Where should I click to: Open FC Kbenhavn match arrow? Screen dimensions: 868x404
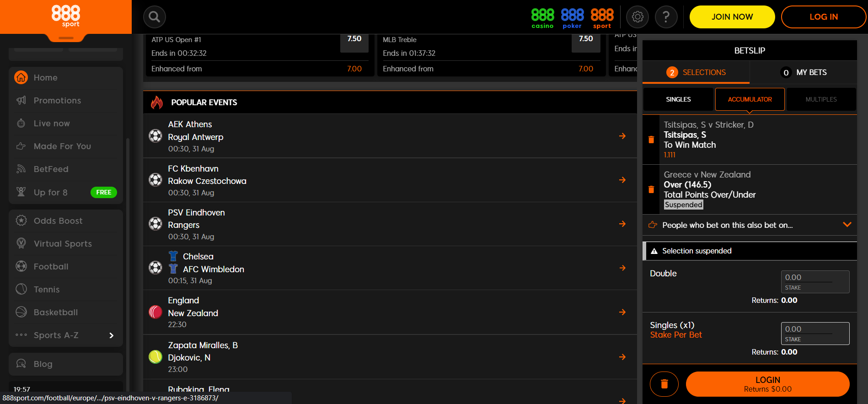[622, 180]
